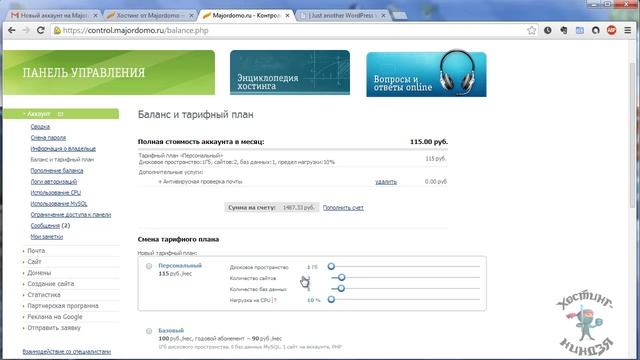The width and height of the screenshot is (640, 360).
Task: Click 'удалить' next to antivirus mail check
Action: click(386, 182)
